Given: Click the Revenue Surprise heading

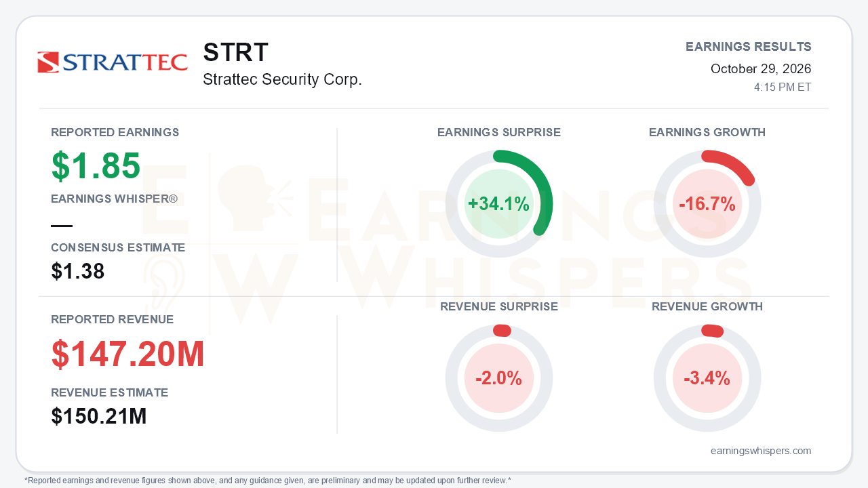Looking at the screenshot, I should click(499, 307).
